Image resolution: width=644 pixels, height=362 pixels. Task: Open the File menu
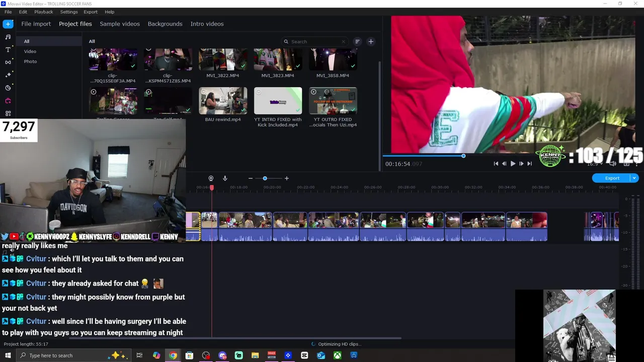pyautogui.click(x=8, y=12)
